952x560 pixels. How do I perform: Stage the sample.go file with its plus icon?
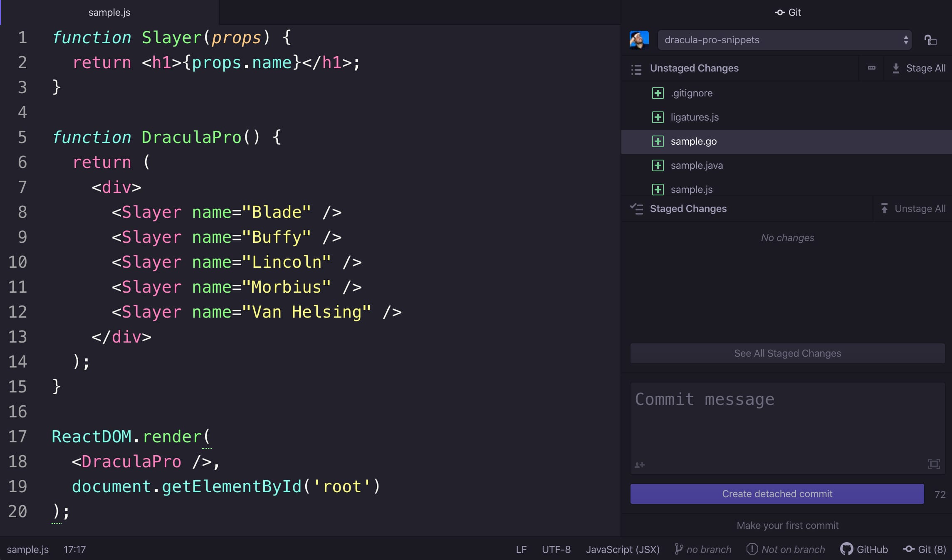657,141
